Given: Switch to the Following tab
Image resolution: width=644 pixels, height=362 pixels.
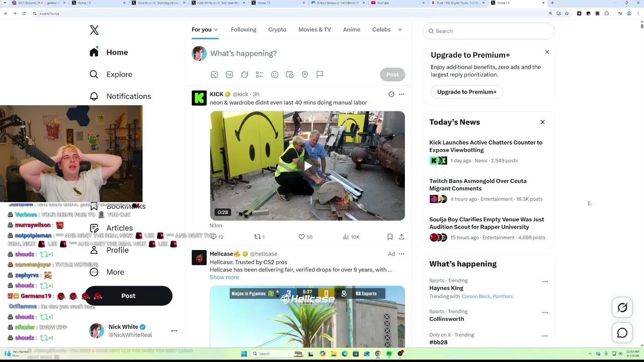Looking at the screenshot, I should click(244, 30).
